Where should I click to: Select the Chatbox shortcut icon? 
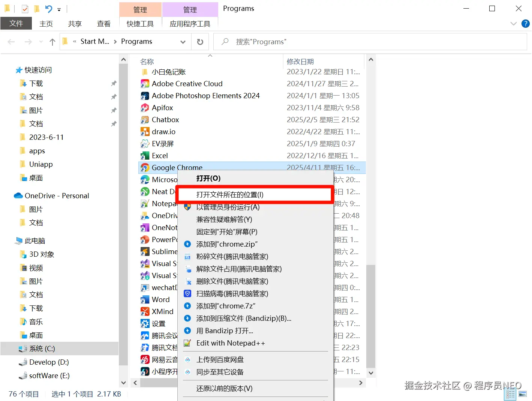pos(145,120)
